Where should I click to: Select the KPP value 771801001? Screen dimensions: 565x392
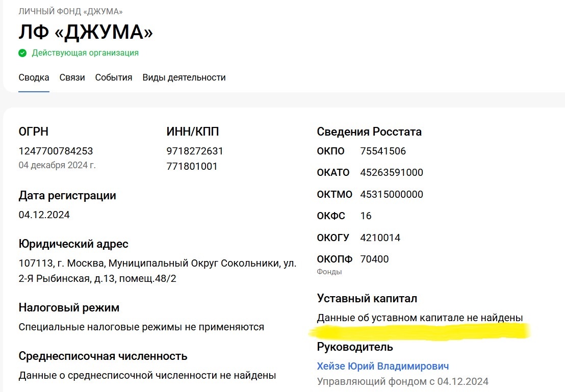pos(192,167)
